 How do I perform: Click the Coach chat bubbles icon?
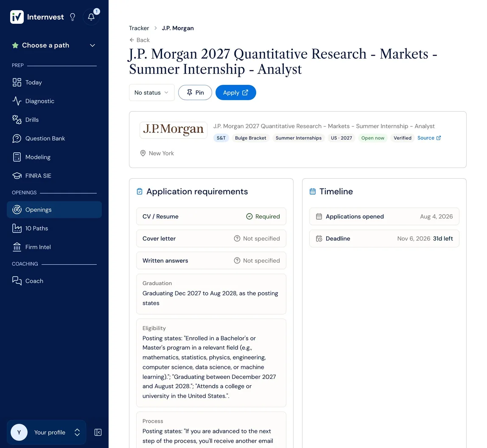coord(17,281)
